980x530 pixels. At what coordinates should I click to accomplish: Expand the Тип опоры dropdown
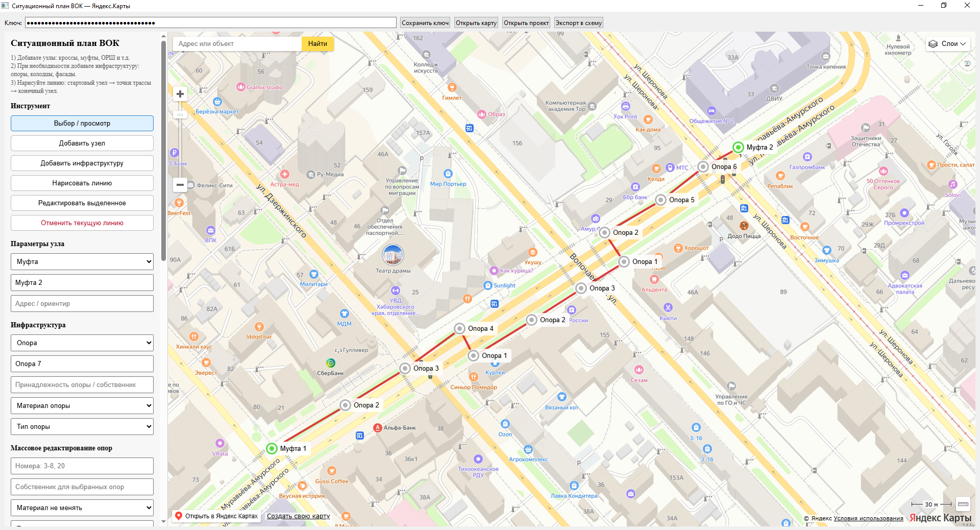click(x=82, y=427)
